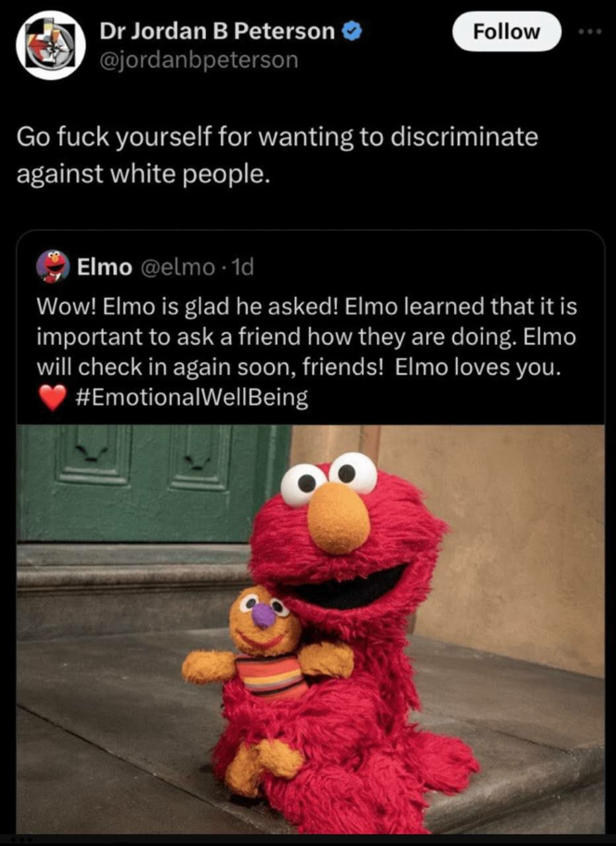Follow Dr Jordan B Peterson
This screenshot has height=846, width=616.
[x=506, y=31]
